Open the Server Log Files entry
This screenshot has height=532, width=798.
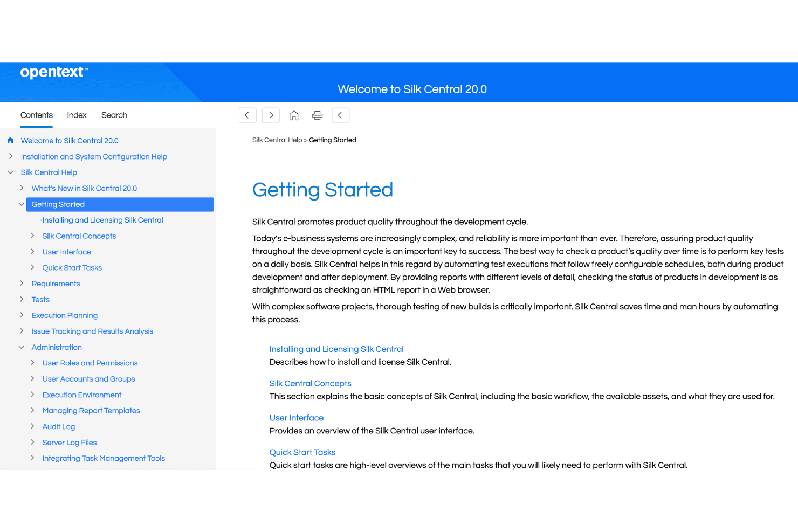[70, 443]
